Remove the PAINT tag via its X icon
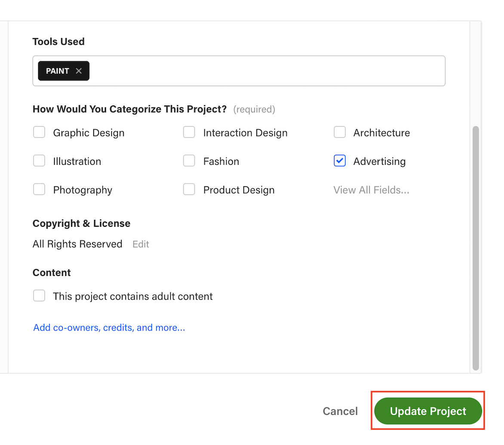Screen dimensions: 504x445 click(79, 71)
